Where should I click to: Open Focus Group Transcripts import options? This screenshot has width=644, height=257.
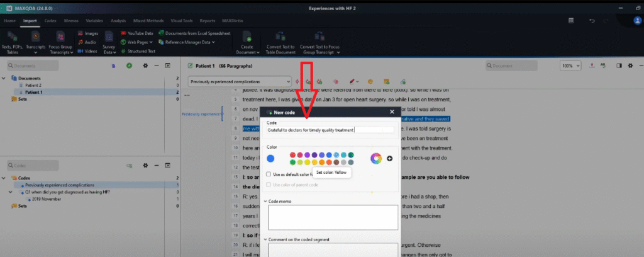[60, 43]
